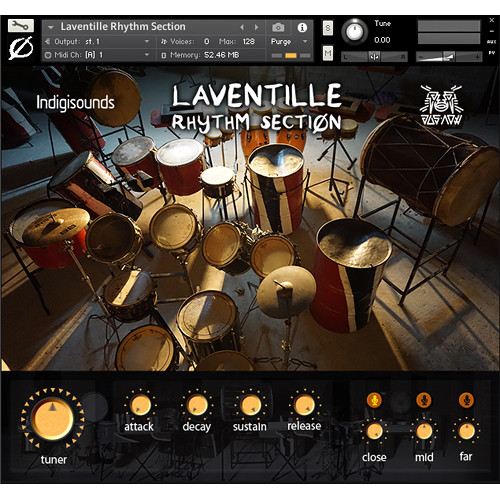The width and height of the screenshot is (500, 500).
Task: Expand the instrument name dropdown triangle
Action: point(51,27)
